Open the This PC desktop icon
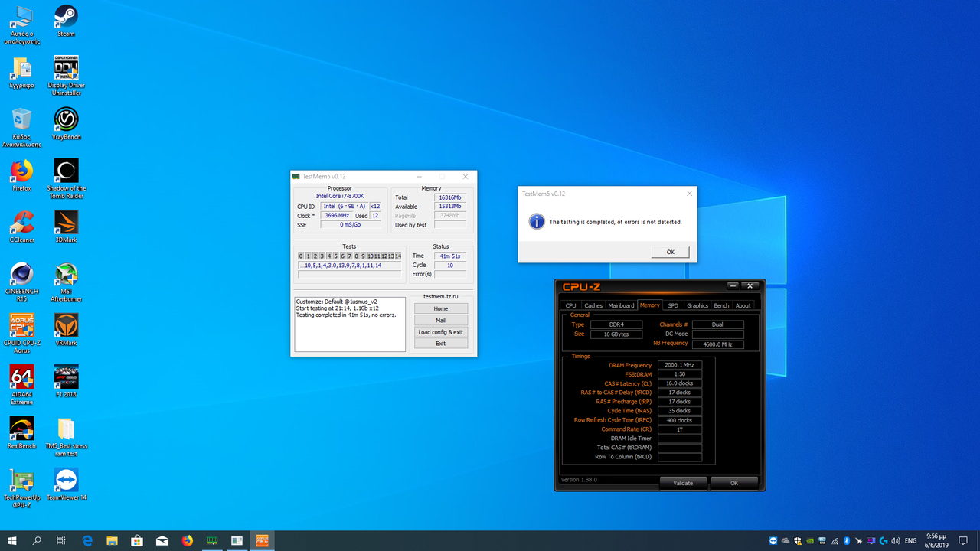The height and width of the screenshot is (551, 980). pyautogui.click(x=21, y=24)
